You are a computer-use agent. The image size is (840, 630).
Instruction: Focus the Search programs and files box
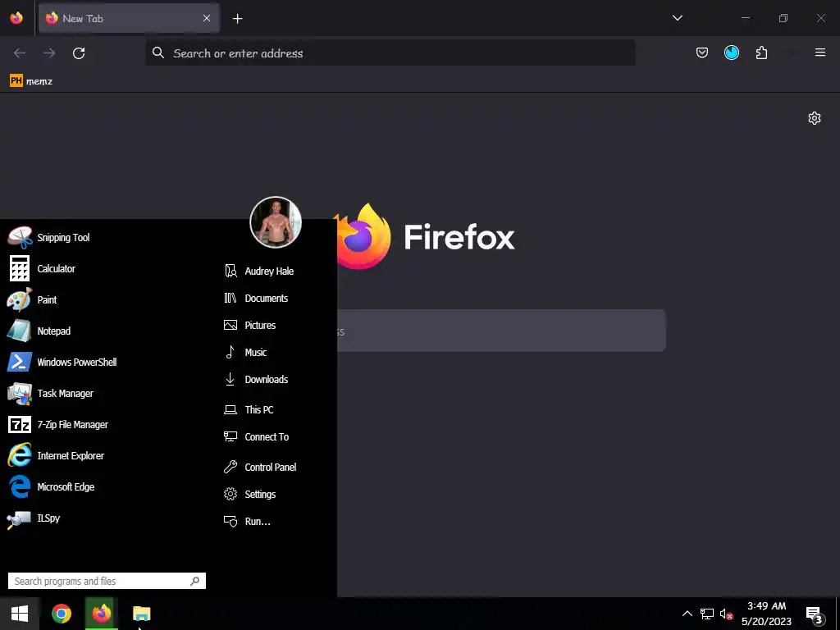pyautogui.click(x=107, y=581)
